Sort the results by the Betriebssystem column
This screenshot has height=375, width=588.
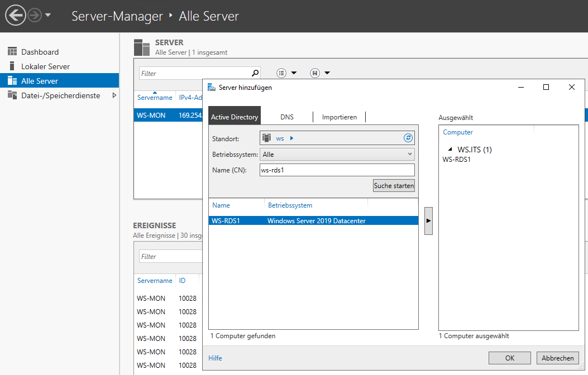[x=290, y=205]
